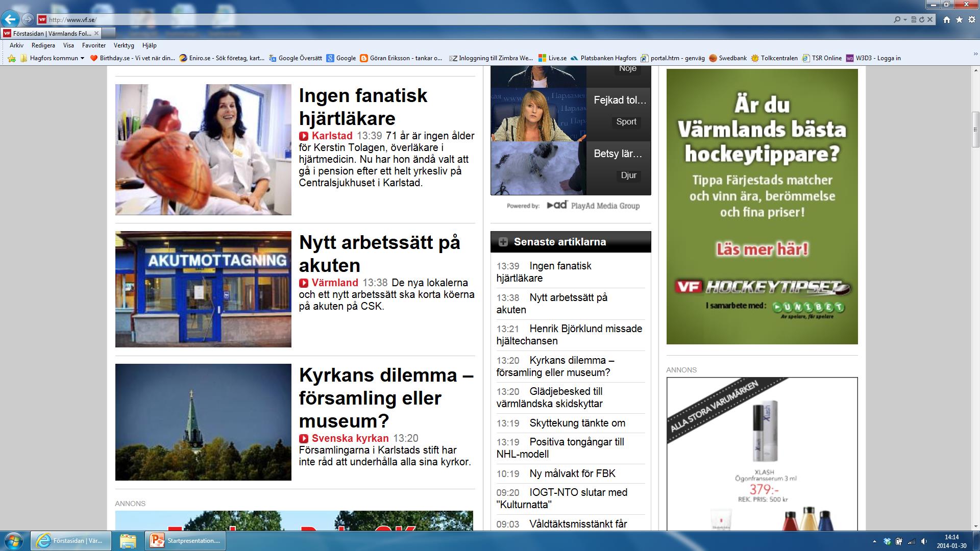Open the heart doctor article photo
The width and height of the screenshot is (980, 551).
[x=203, y=149]
